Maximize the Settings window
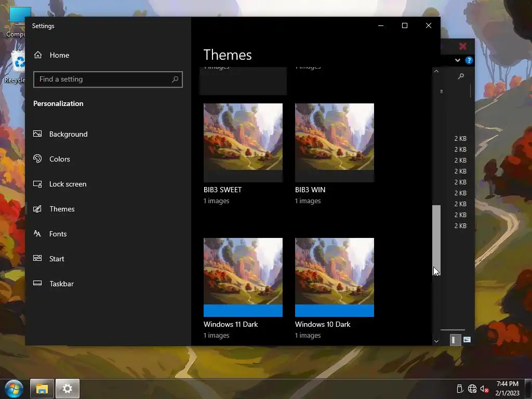The height and width of the screenshot is (399, 532). tap(404, 26)
